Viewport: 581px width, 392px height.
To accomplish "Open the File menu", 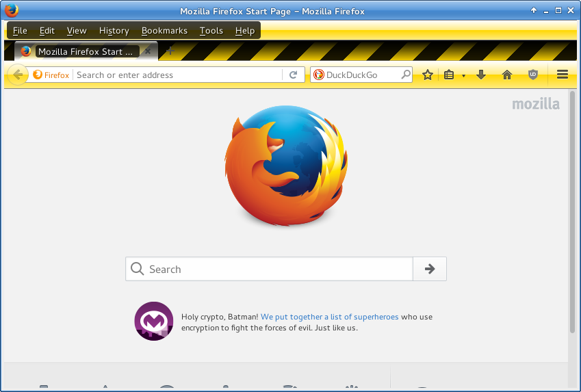I will pos(20,31).
